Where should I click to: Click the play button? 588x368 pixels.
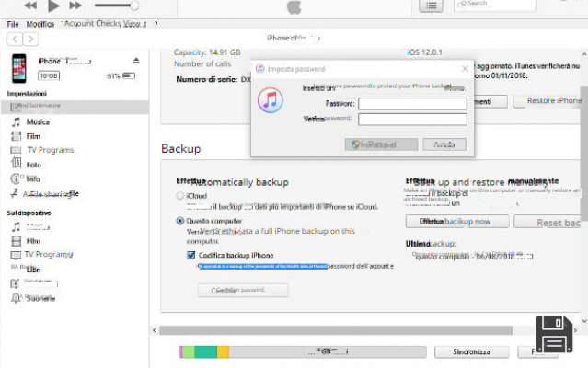(53, 6)
